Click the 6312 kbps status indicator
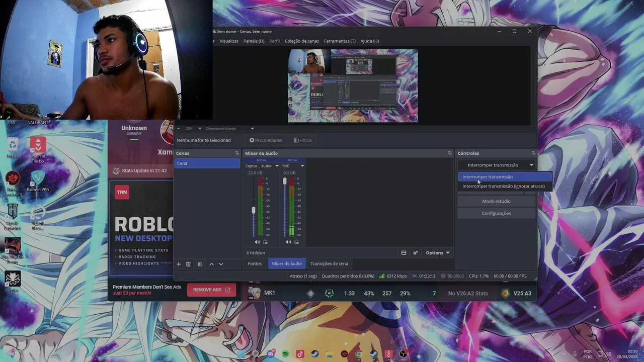The width and height of the screenshot is (644, 362). pyautogui.click(x=393, y=276)
